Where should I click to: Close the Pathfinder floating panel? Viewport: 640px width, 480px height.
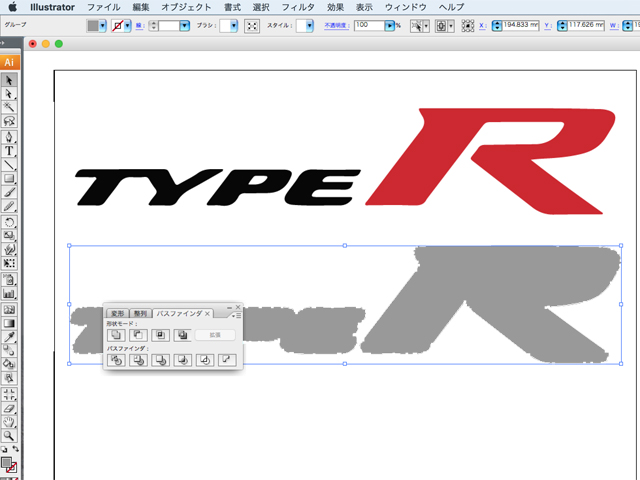tap(238, 307)
